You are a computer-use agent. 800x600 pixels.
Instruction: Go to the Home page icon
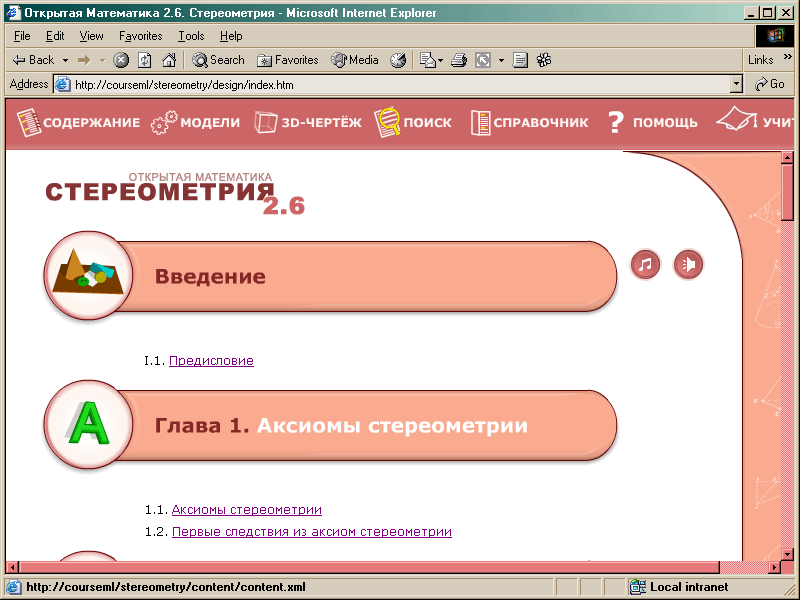coord(169,60)
